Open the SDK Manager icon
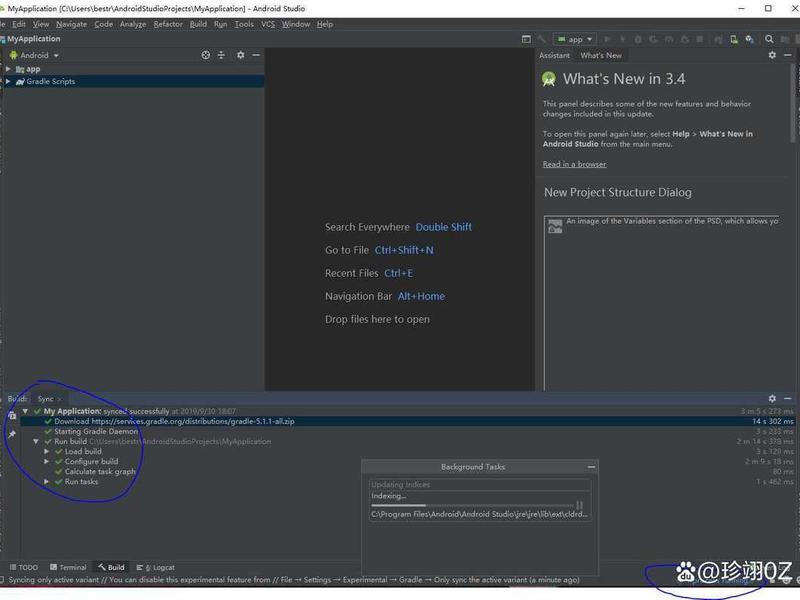This screenshot has height=600, width=800. [x=749, y=39]
